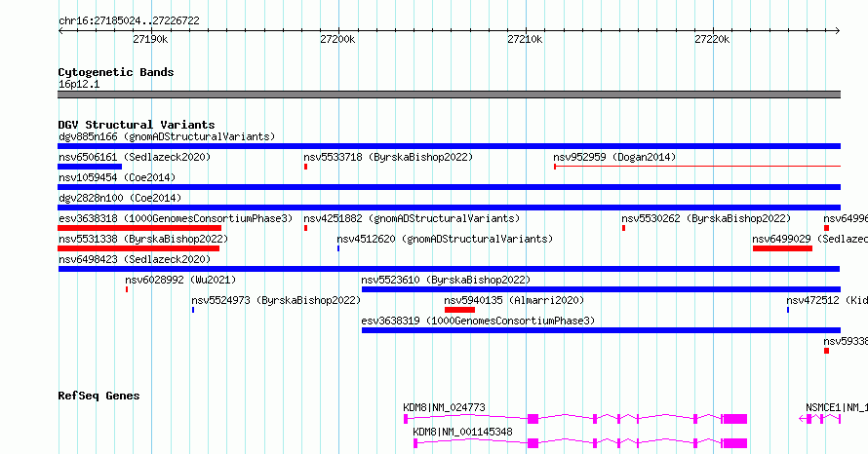Click the nsv952959 (Dogan2014) variant label
Viewport: 868px width, 454px height.
coord(614,157)
